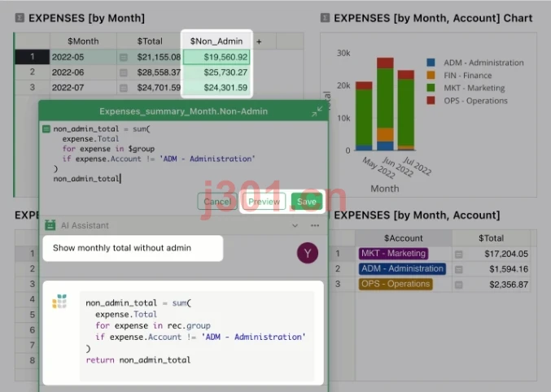Click cell $24,301.59
Screen dimensions: 551x392
click(216, 88)
